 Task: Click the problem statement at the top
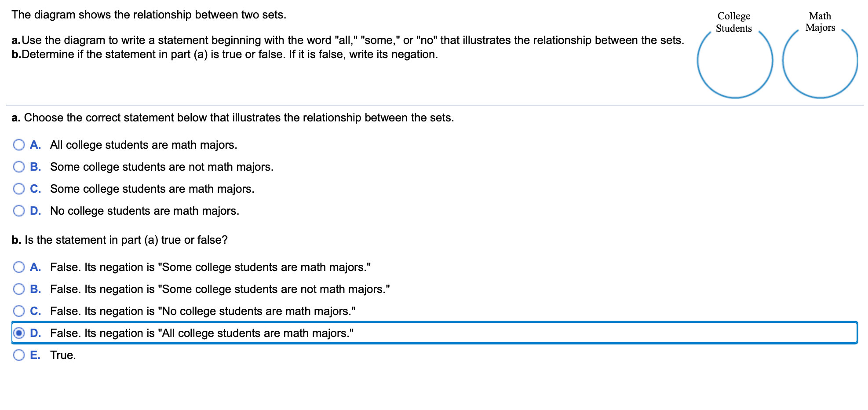click(148, 14)
